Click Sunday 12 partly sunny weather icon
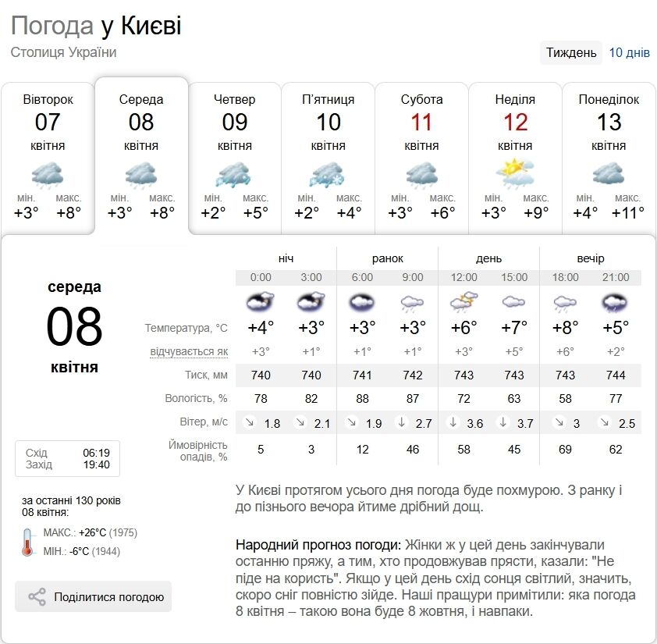The width and height of the screenshot is (657, 644). pos(516,173)
